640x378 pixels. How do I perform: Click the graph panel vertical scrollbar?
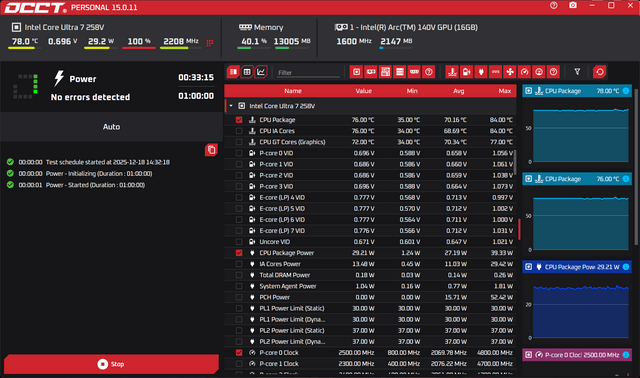[636, 167]
